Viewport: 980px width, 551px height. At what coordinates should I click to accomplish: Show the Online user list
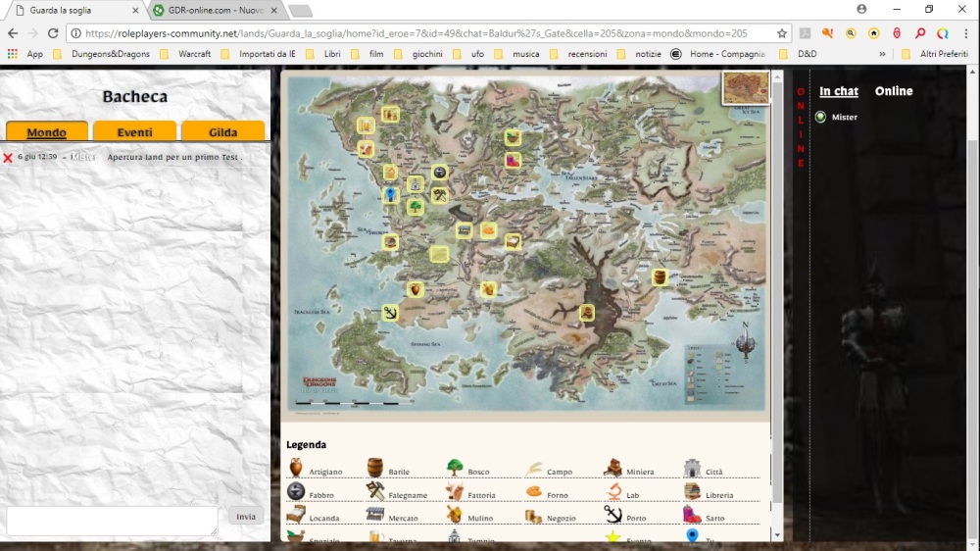point(894,91)
